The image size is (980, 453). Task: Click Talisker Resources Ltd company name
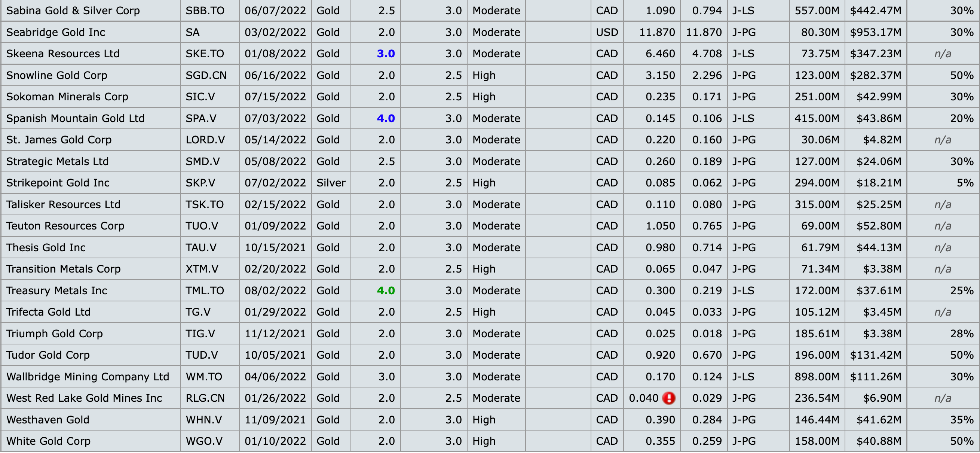(x=63, y=204)
